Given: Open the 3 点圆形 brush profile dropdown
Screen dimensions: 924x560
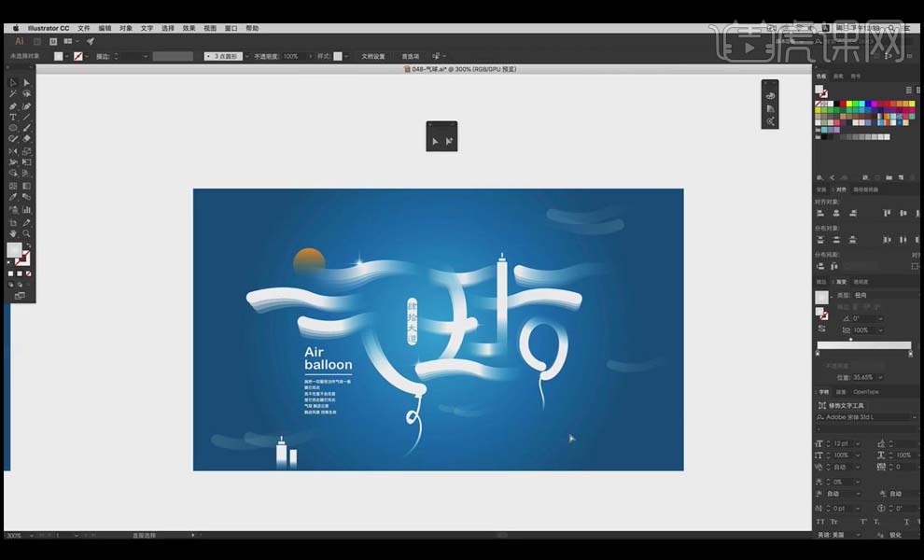Looking at the screenshot, I should (247, 57).
